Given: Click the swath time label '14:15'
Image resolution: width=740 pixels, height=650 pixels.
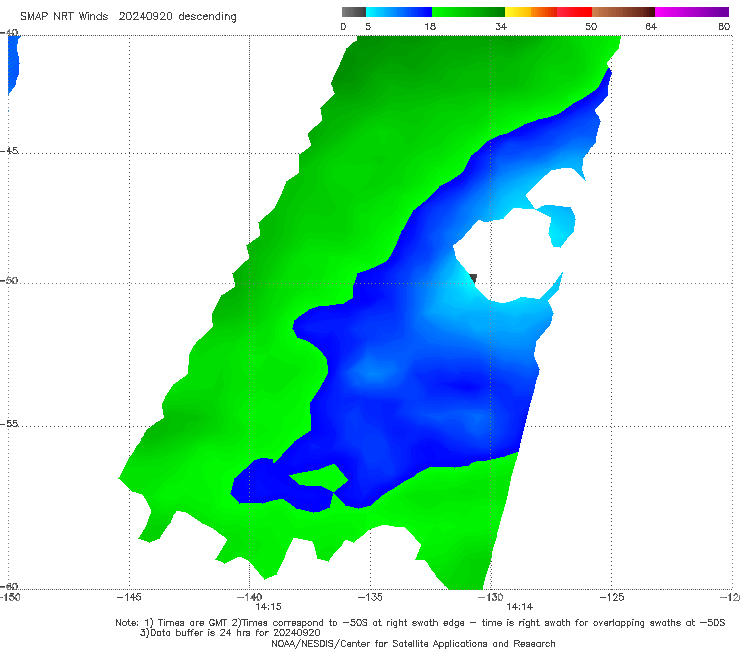Looking at the screenshot, I should pyautogui.click(x=268, y=607).
